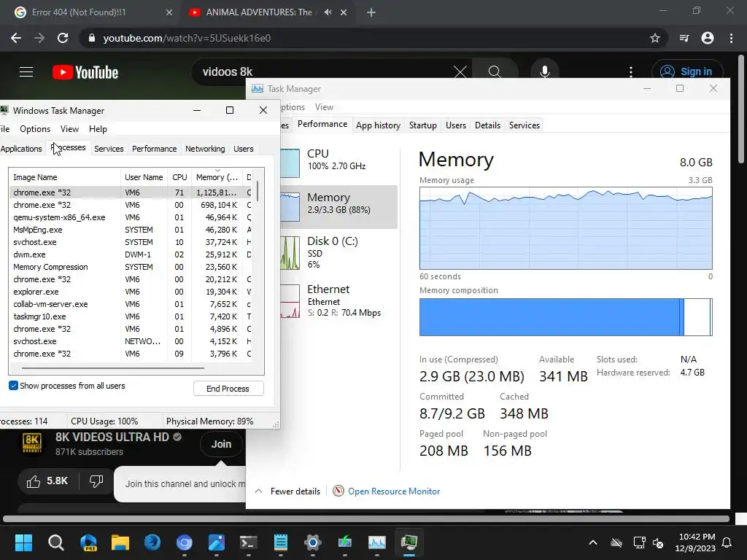Open Performance tab in Windows Task Manager
Image resolution: width=747 pixels, height=560 pixels.
pyautogui.click(x=155, y=149)
